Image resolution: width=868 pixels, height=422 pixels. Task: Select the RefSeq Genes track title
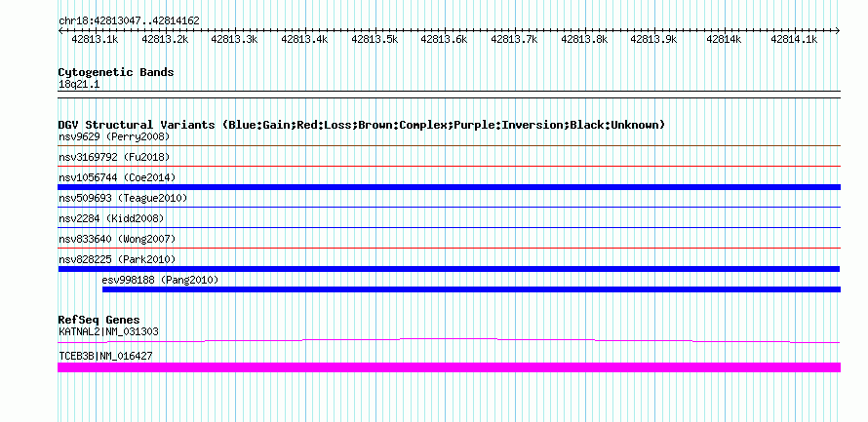[x=99, y=321]
